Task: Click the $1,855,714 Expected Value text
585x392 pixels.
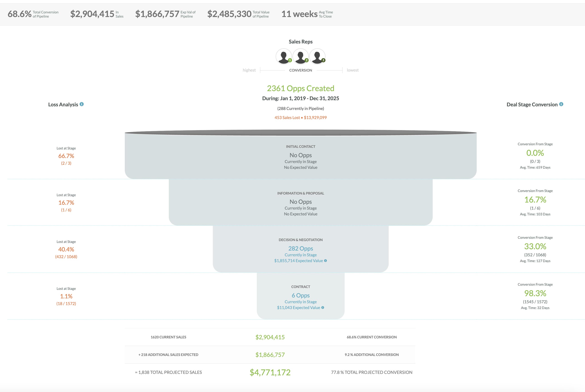Action: [298, 260]
